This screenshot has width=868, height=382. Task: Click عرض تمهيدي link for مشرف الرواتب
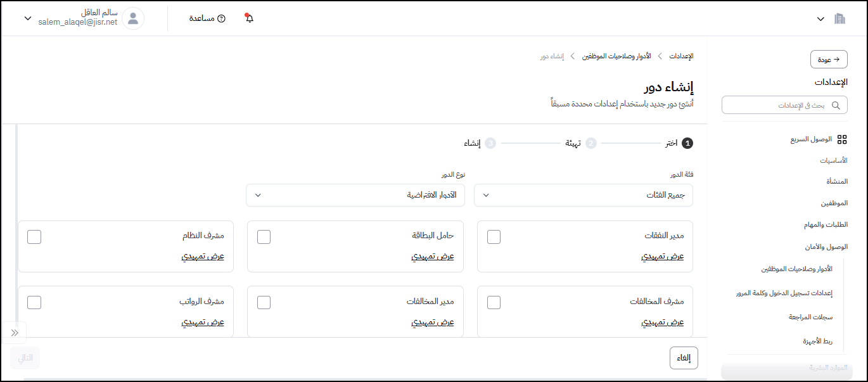[203, 322]
